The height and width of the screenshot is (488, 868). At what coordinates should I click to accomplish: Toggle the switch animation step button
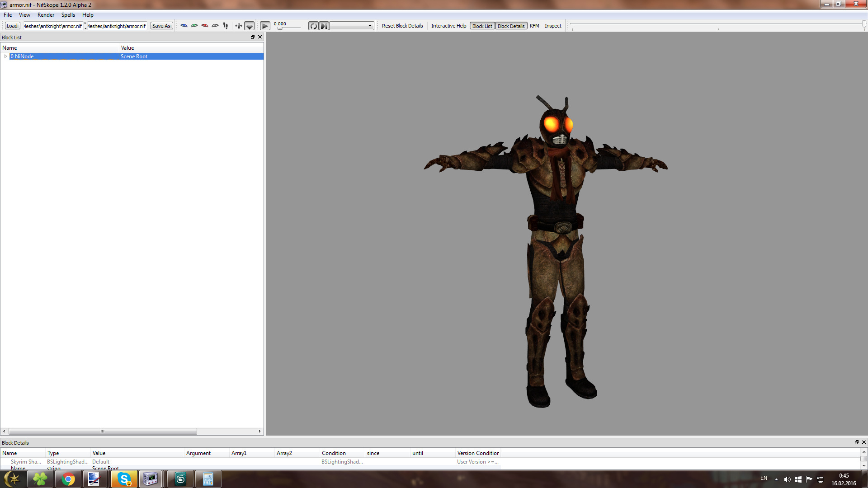[324, 26]
